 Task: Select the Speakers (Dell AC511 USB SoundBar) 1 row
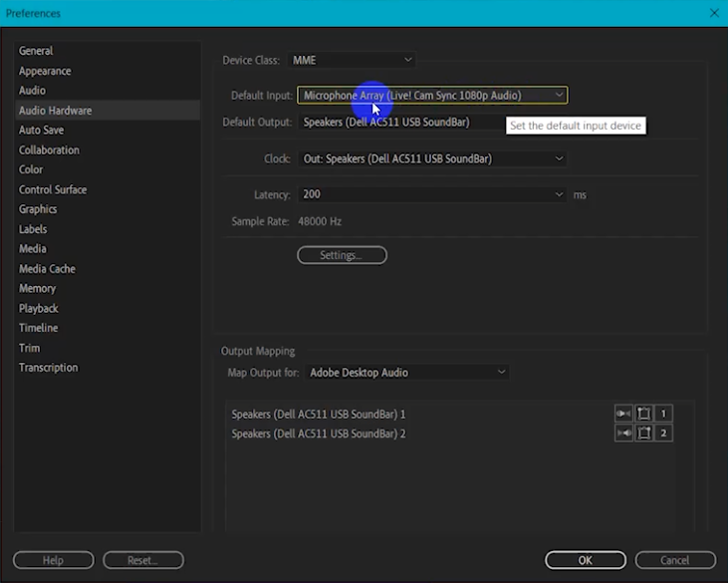(319, 414)
